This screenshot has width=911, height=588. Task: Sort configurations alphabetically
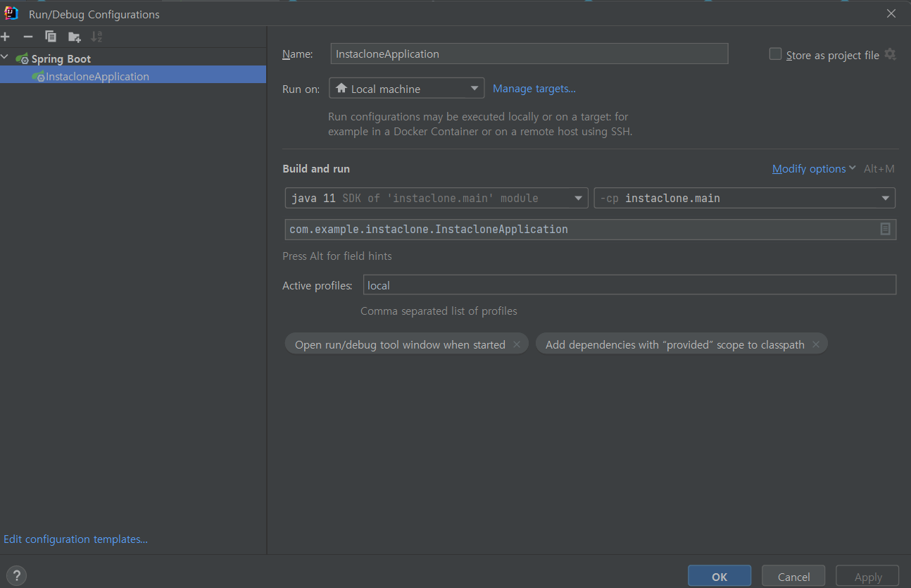pyautogui.click(x=96, y=37)
